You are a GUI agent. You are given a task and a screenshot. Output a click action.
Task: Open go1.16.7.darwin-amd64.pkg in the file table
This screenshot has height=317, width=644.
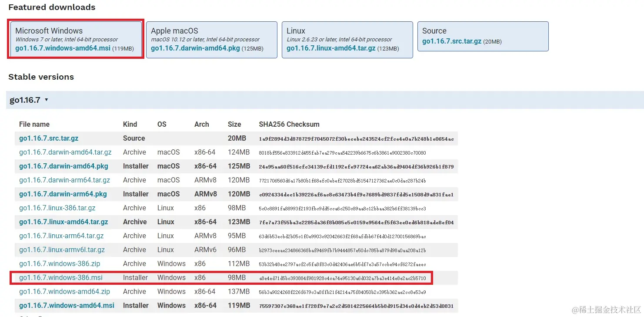coord(63,166)
